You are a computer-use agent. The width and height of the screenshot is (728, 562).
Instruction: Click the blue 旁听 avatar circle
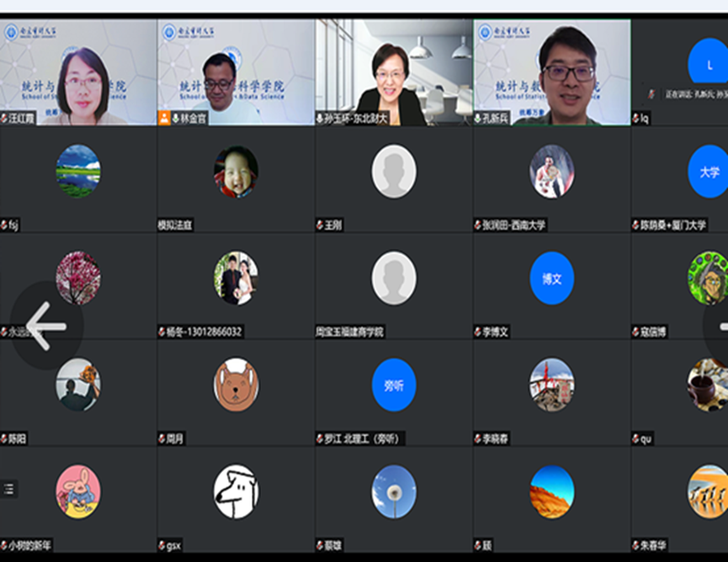point(394,384)
